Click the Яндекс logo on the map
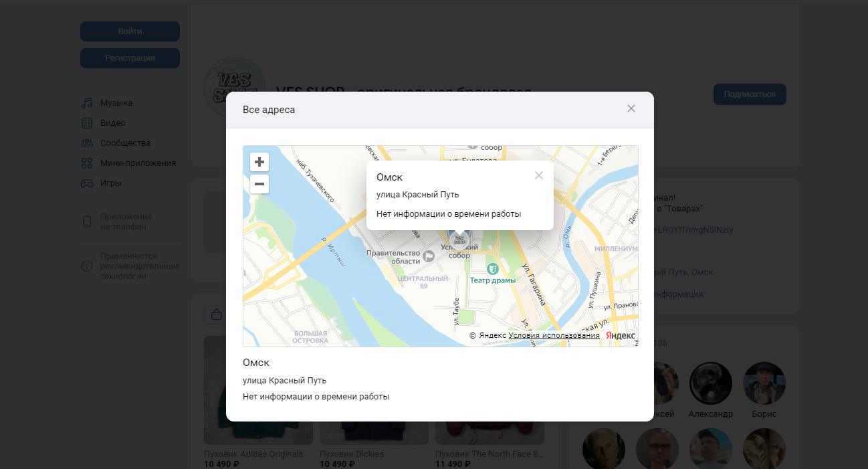868x469 pixels. pyautogui.click(x=621, y=335)
